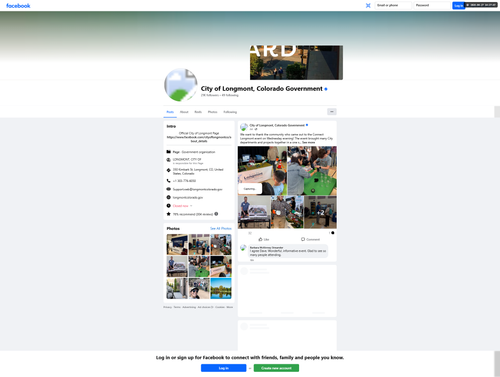This screenshot has height=377, width=500.
Task: Click the icon next to LONGMONT, CITY OF
Action: (x=168, y=160)
